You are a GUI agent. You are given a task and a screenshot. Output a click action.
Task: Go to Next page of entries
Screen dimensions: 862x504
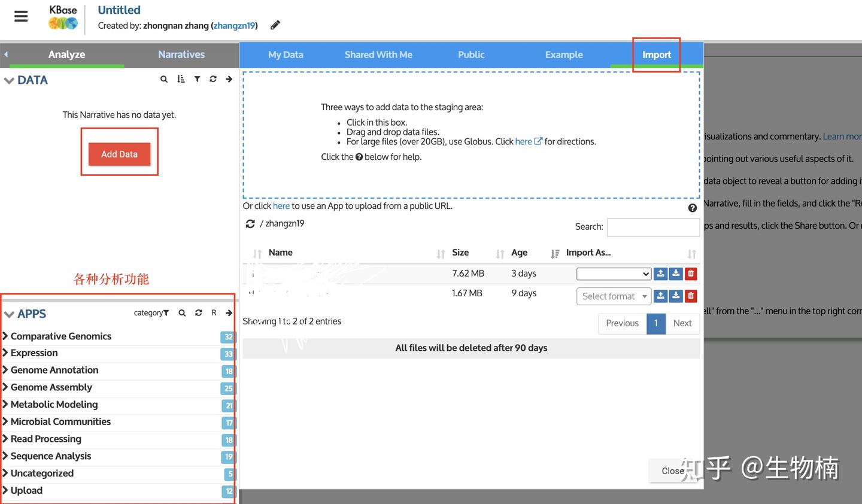click(x=682, y=323)
